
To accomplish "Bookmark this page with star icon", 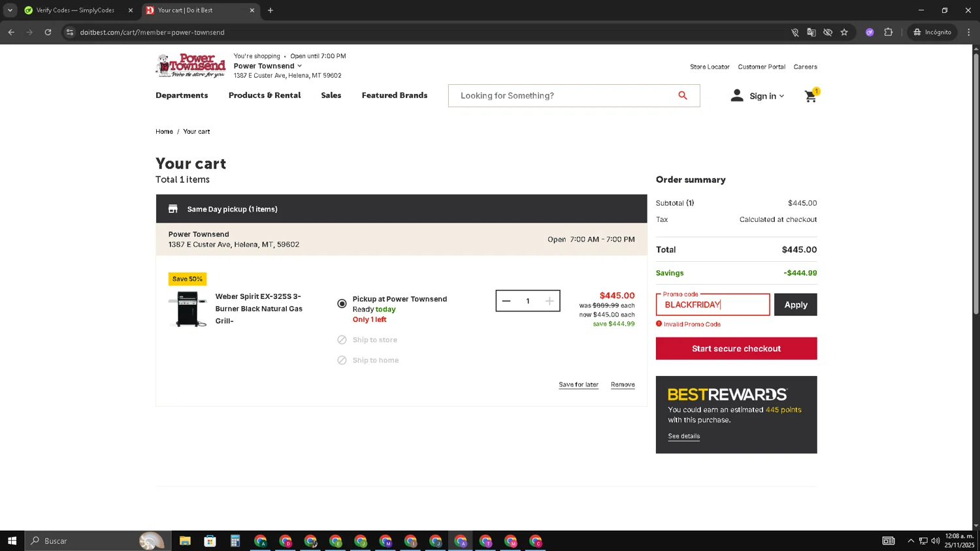I will (x=844, y=32).
